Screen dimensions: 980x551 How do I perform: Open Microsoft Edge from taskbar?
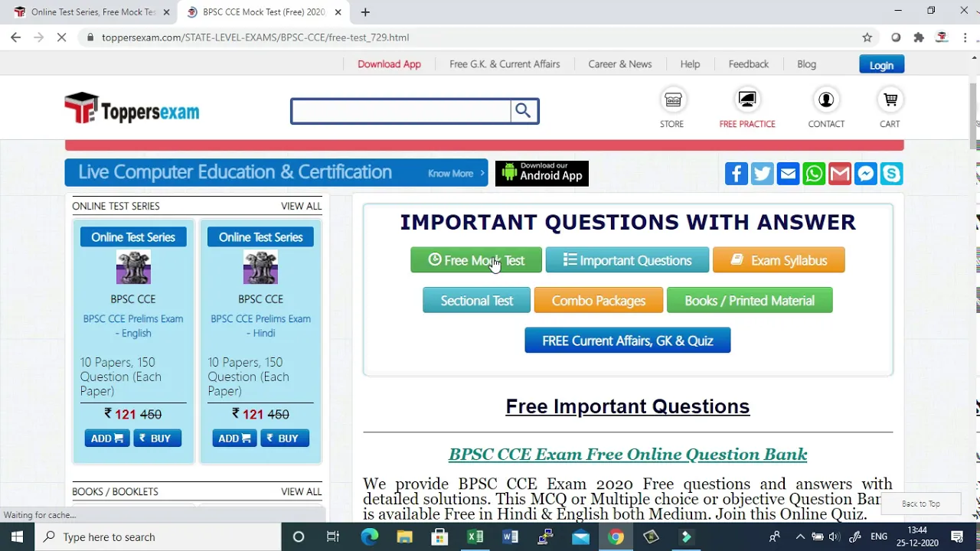tap(369, 537)
